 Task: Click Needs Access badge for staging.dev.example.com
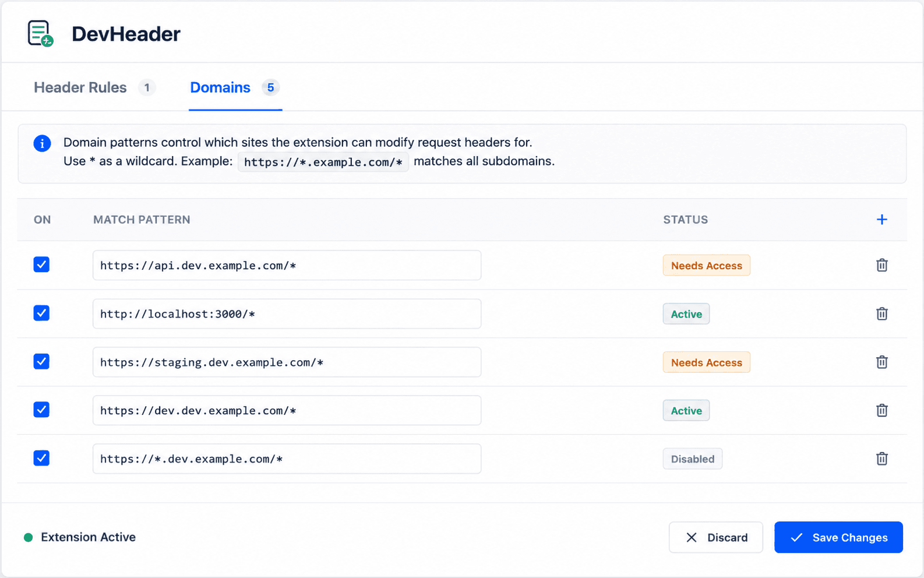point(706,362)
